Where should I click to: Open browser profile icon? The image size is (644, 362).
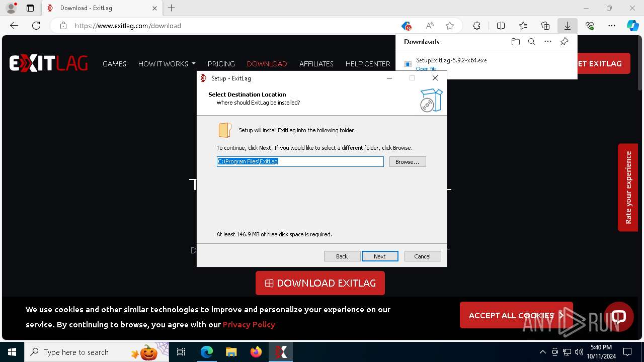pos(11,8)
